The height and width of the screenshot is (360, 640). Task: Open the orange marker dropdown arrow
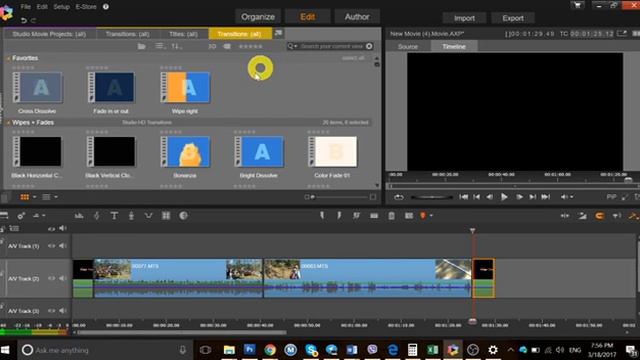point(431,216)
